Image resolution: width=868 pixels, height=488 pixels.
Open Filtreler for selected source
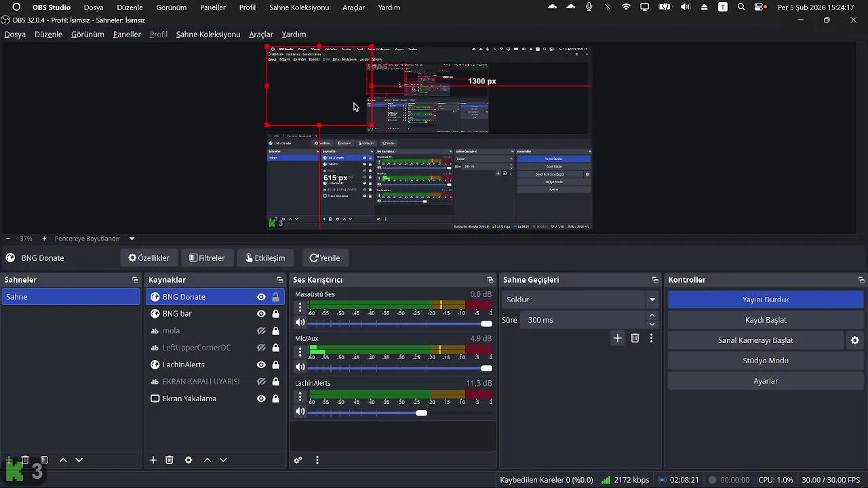(x=207, y=258)
